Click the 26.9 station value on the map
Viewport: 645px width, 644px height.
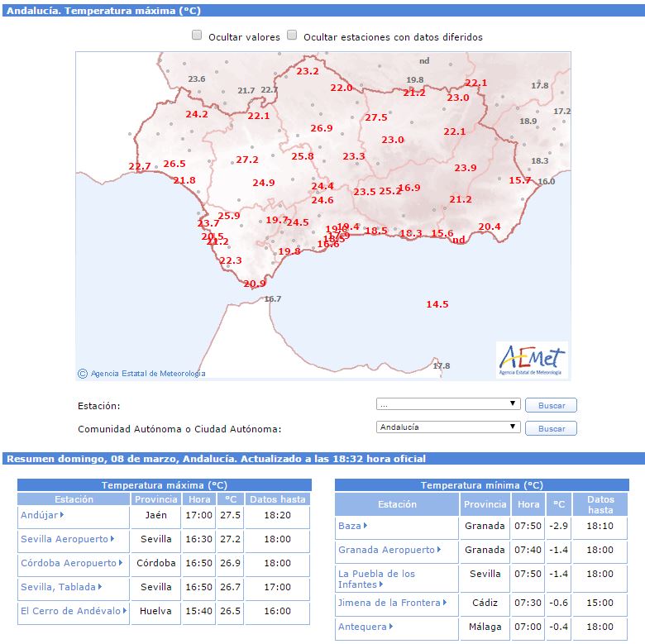coord(322,128)
